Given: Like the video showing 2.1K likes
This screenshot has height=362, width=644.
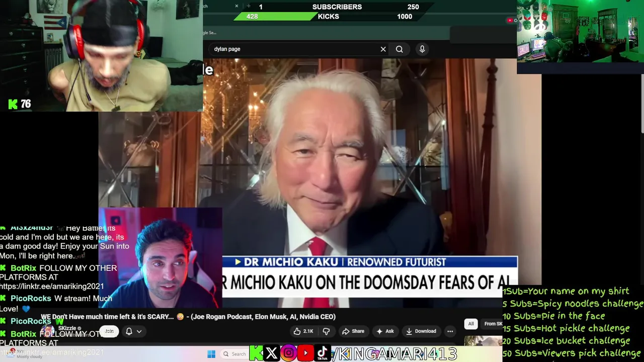Looking at the screenshot, I should click(303, 331).
